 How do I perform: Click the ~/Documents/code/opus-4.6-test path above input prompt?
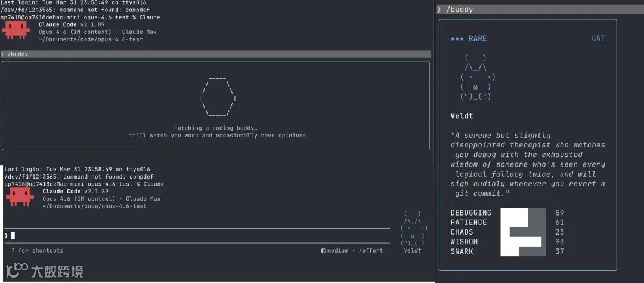94,206
